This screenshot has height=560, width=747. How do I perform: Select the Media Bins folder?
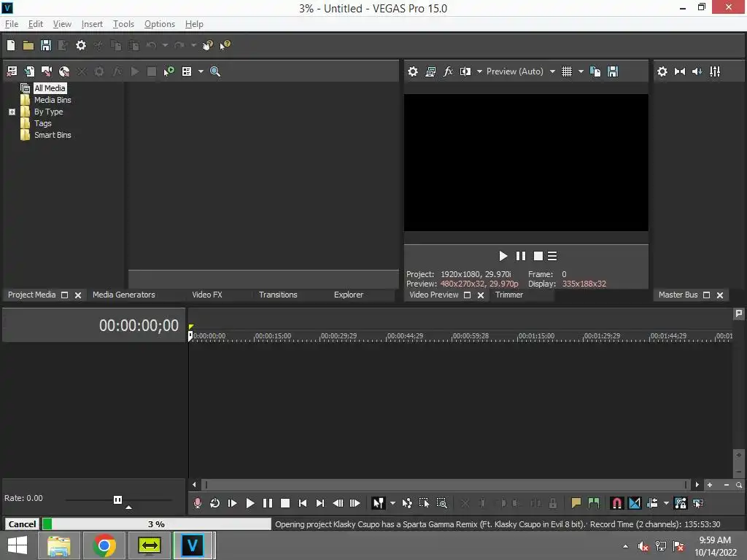click(x=53, y=100)
